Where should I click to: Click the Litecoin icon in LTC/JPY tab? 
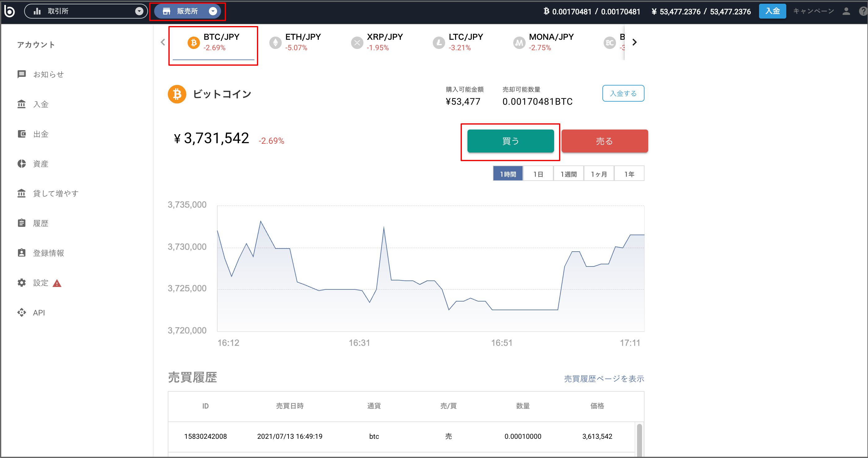point(439,43)
